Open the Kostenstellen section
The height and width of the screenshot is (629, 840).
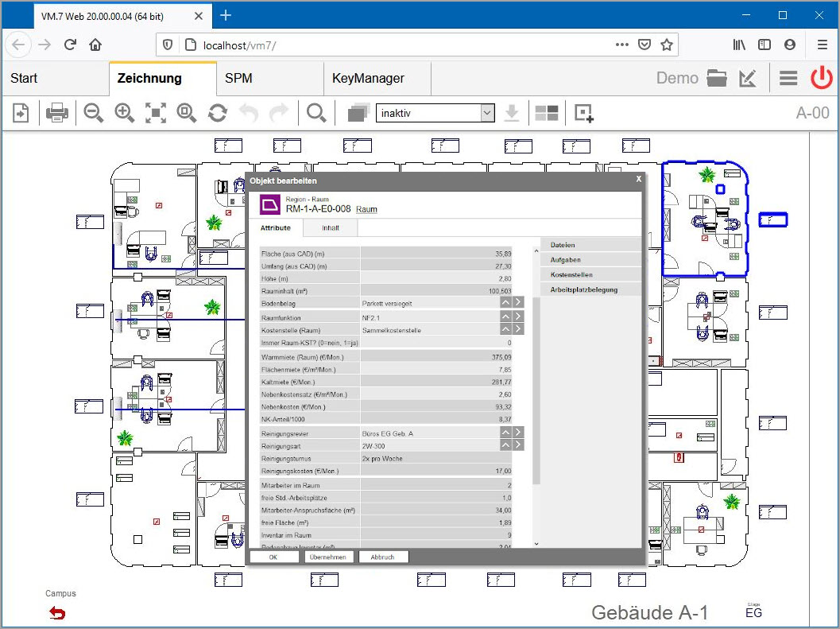point(591,275)
